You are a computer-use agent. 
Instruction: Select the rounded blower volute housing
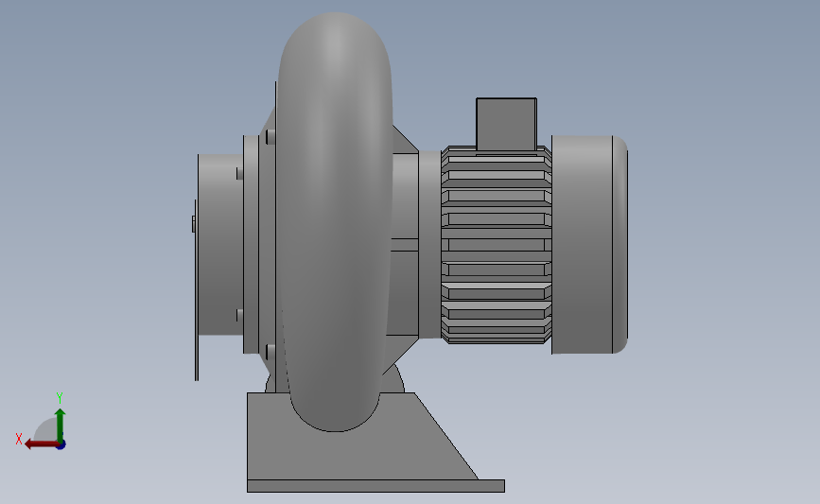tap(335, 222)
